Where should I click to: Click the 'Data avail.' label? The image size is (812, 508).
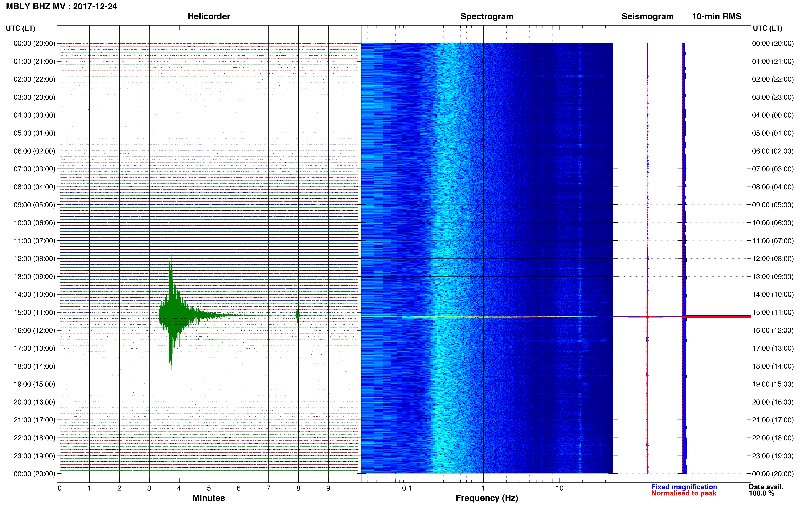coord(766,487)
